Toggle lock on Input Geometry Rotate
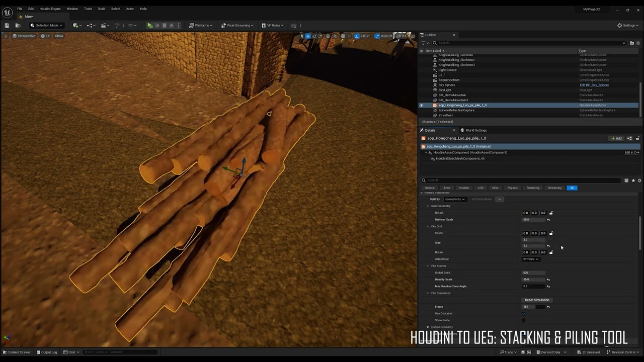644x362 pixels. tap(551, 213)
